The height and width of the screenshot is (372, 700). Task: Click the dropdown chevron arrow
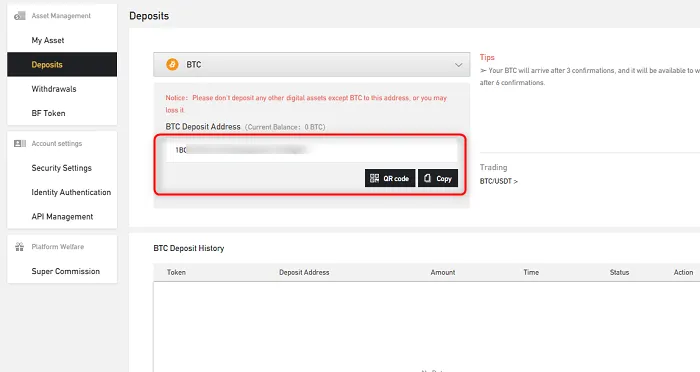(x=458, y=65)
